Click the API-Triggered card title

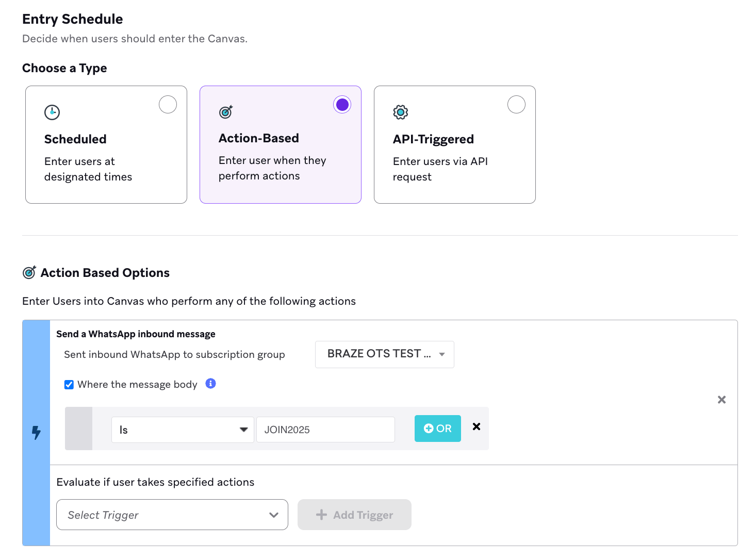pyautogui.click(x=433, y=139)
